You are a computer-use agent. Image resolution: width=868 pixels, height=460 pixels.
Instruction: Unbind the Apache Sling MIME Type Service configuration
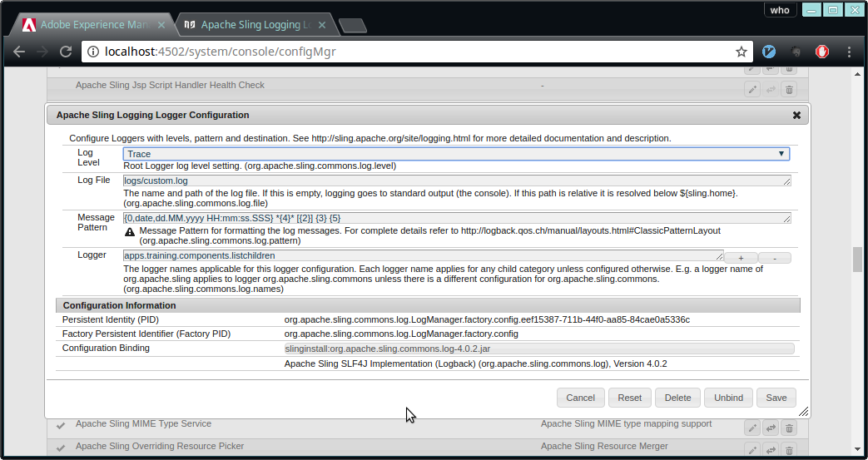click(x=771, y=428)
